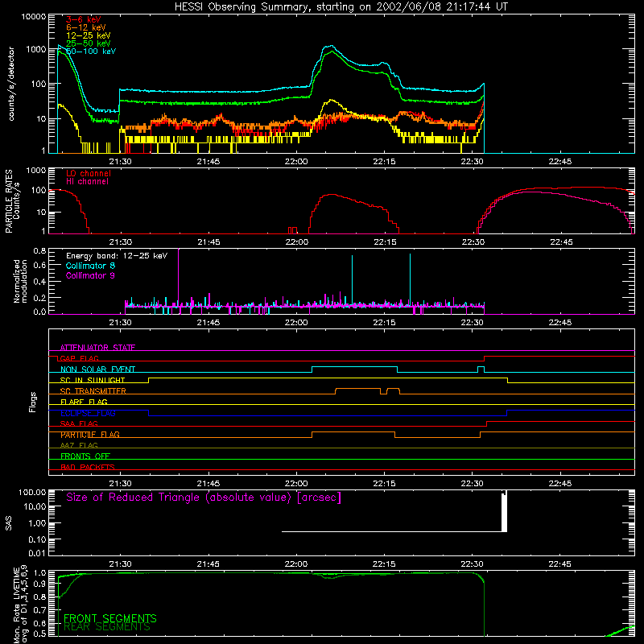Click the "SAS" axis label
The image size is (644, 644).
(9, 523)
